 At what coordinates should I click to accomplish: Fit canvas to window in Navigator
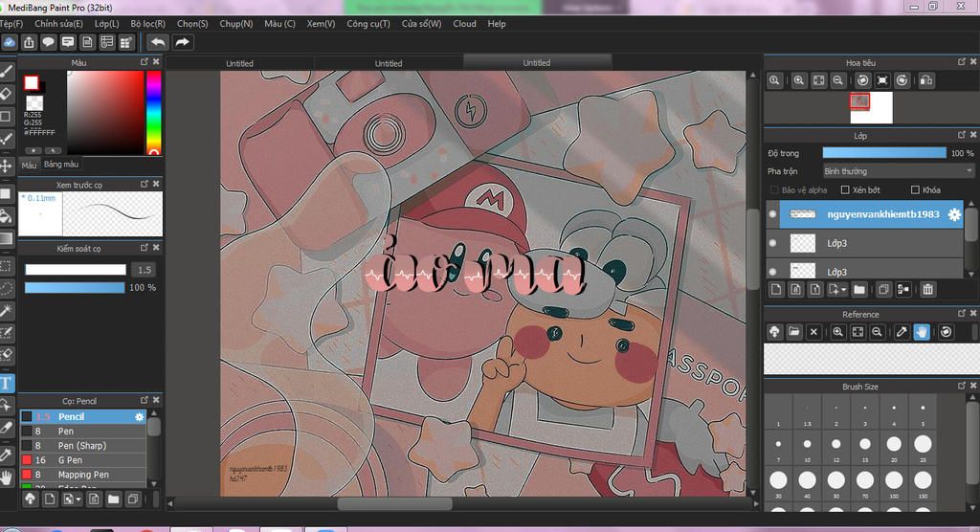pos(819,80)
